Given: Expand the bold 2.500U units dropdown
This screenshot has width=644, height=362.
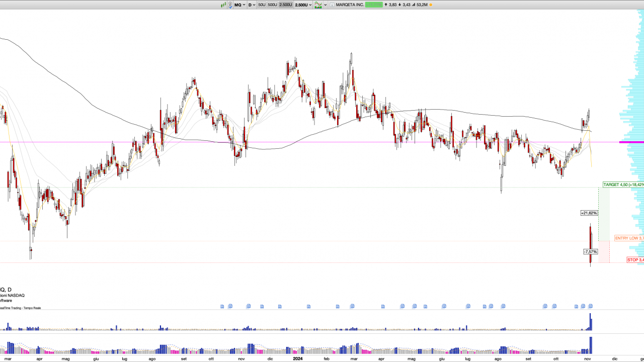Looking at the screenshot, I should [x=303, y=5].
